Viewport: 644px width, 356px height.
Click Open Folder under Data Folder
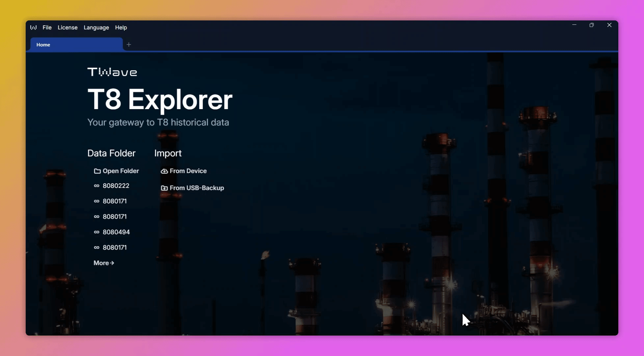121,171
